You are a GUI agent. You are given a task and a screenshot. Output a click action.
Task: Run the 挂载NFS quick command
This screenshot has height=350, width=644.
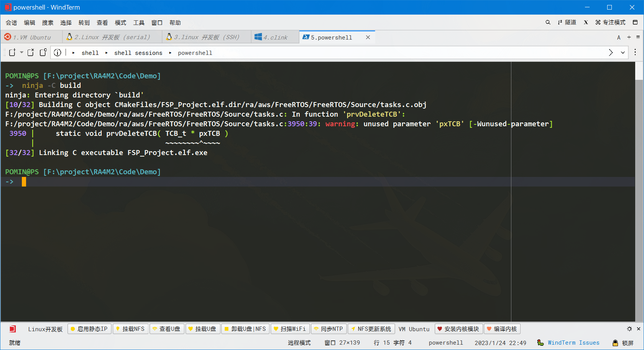coord(130,329)
